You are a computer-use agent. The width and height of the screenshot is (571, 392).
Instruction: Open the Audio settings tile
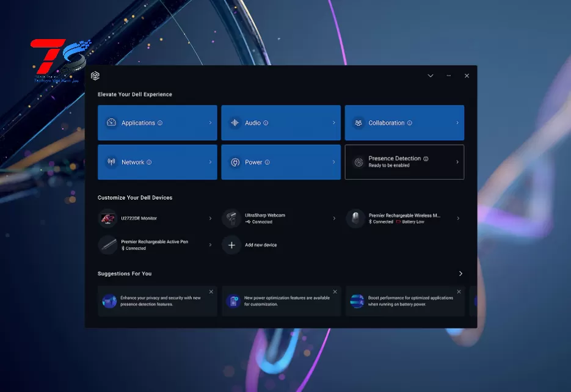pyautogui.click(x=281, y=123)
